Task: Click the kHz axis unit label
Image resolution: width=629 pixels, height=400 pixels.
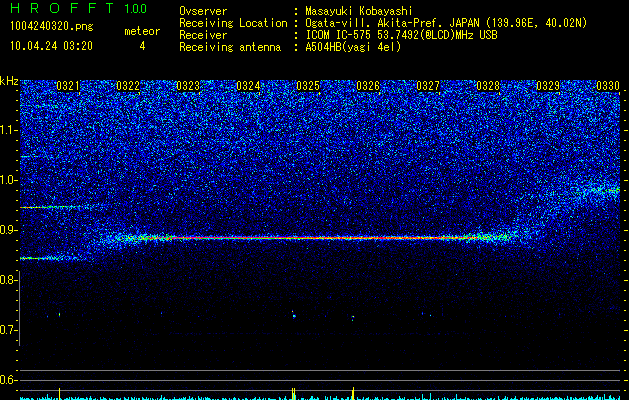Action: pos(9,81)
